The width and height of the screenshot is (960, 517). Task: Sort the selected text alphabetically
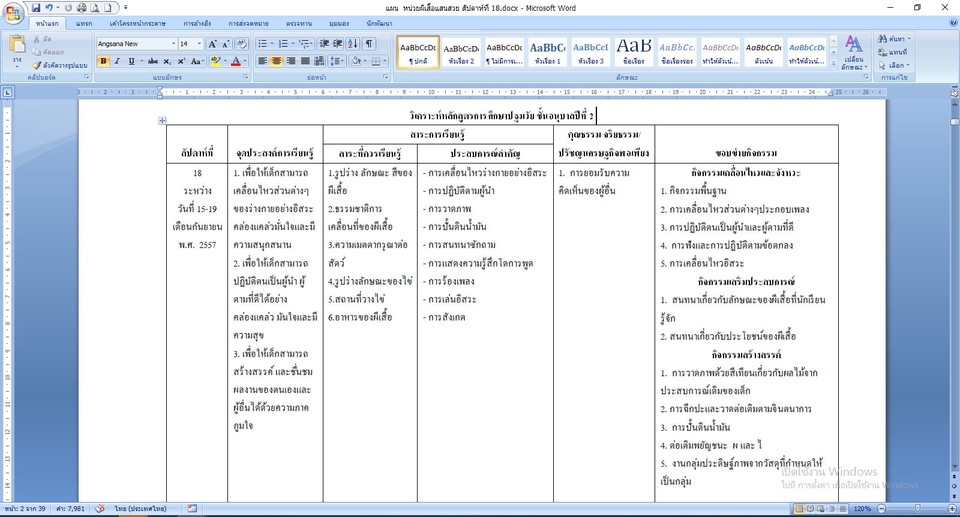point(353,43)
